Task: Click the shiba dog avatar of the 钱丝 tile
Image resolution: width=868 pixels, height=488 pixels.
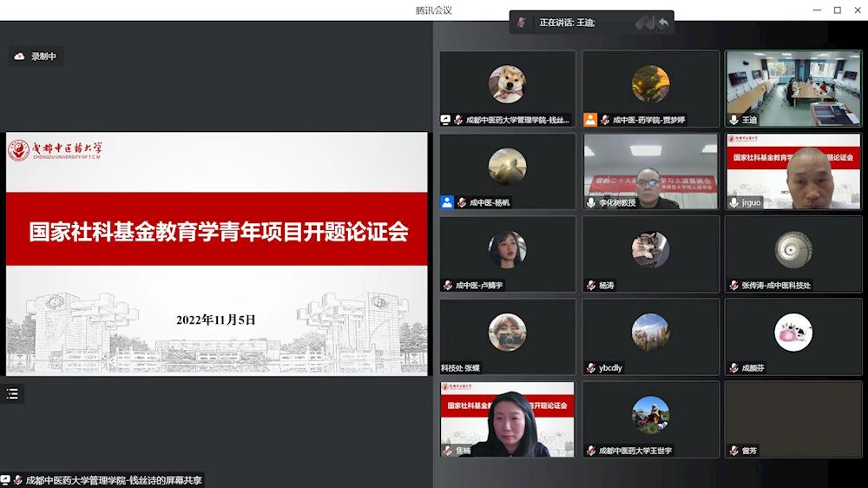Action: tap(507, 84)
